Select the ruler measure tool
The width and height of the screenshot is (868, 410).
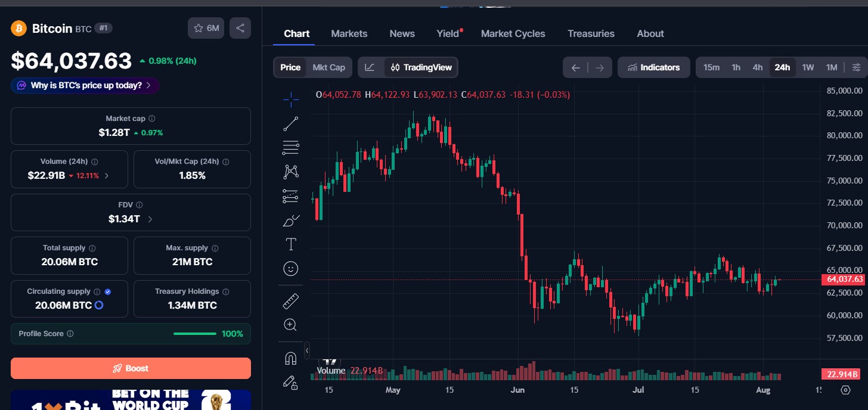click(290, 302)
